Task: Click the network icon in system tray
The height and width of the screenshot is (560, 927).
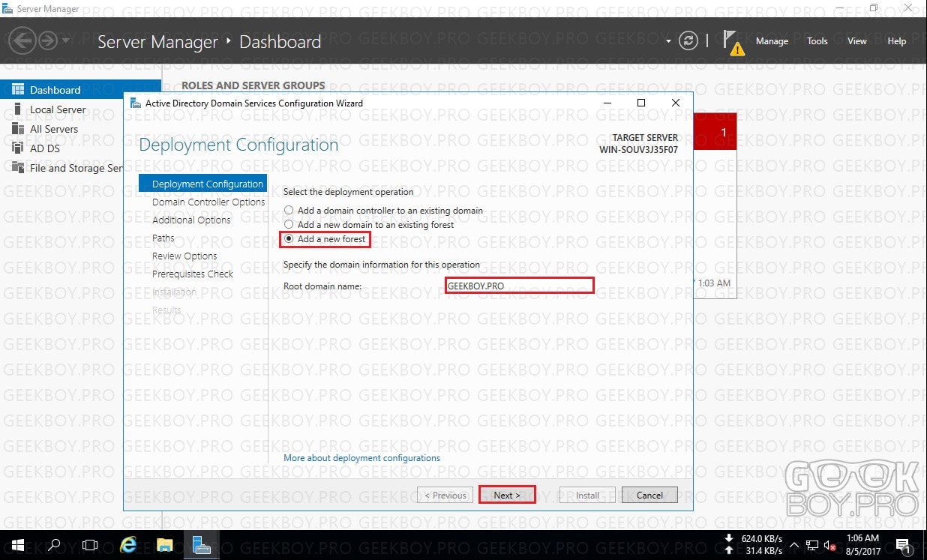Action: click(x=812, y=545)
